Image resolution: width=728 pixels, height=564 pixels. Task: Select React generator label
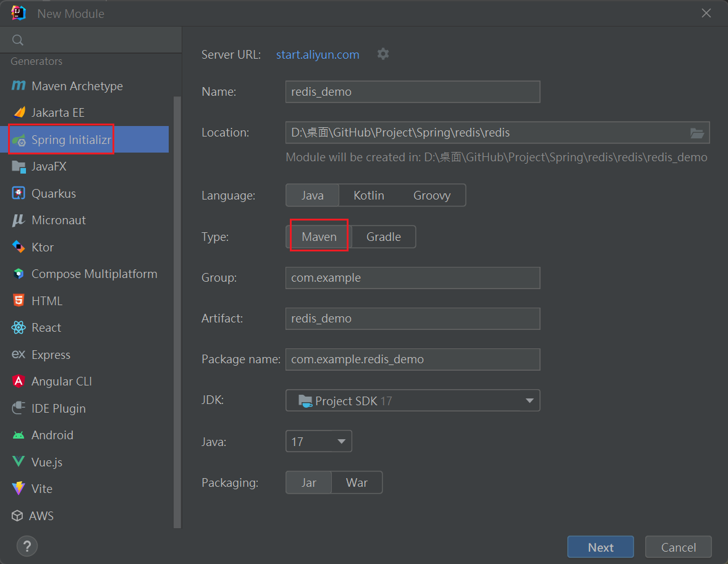(x=46, y=328)
